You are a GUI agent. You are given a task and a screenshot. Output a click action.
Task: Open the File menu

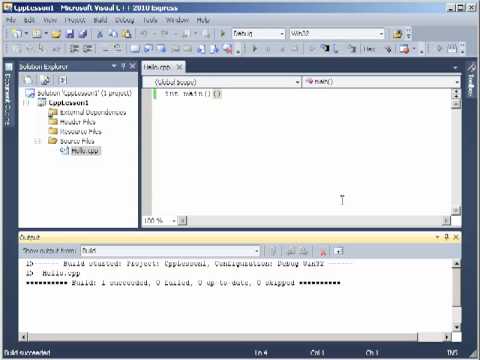pyautogui.click(x=11, y=20)
